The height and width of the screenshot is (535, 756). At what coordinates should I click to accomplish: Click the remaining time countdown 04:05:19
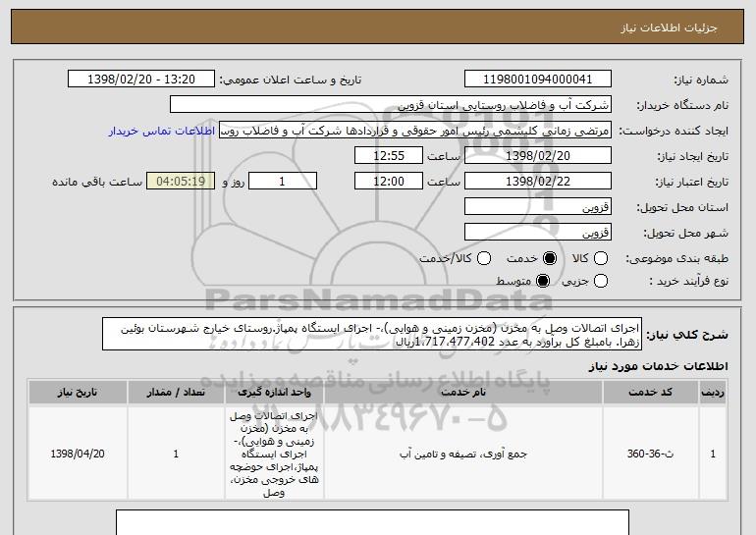(181, 182)
